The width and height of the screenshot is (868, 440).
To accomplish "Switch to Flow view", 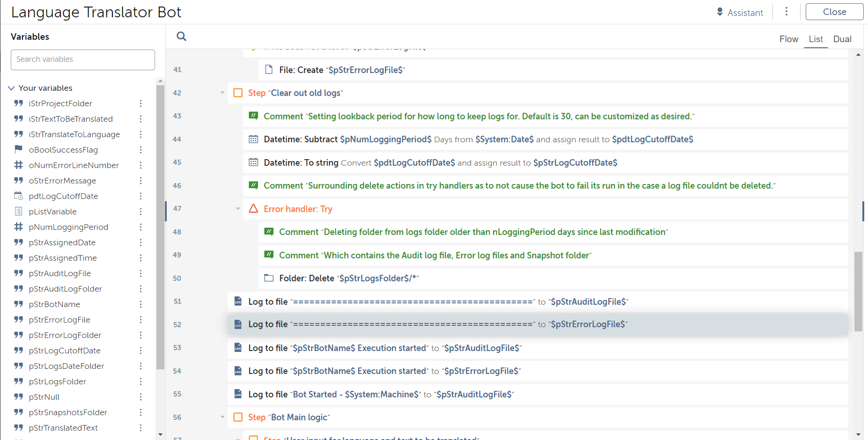I will (788, 39).
